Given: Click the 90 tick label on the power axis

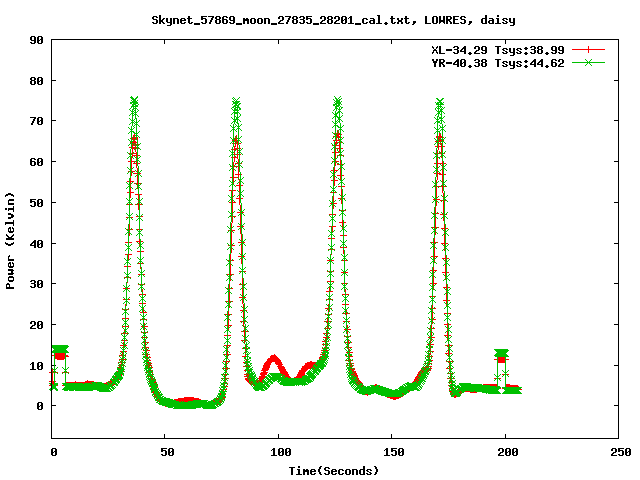Looking at the screenshot, I should tap(36, 40).
